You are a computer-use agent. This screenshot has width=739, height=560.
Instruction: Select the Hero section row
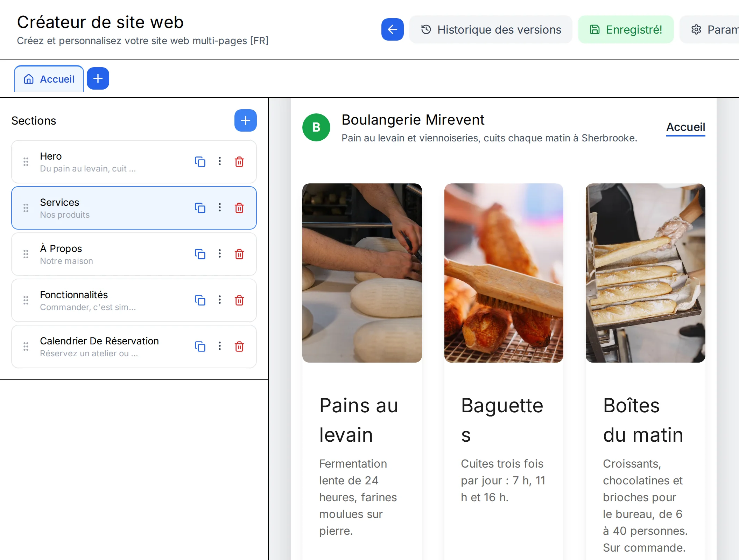coord(134,162)
